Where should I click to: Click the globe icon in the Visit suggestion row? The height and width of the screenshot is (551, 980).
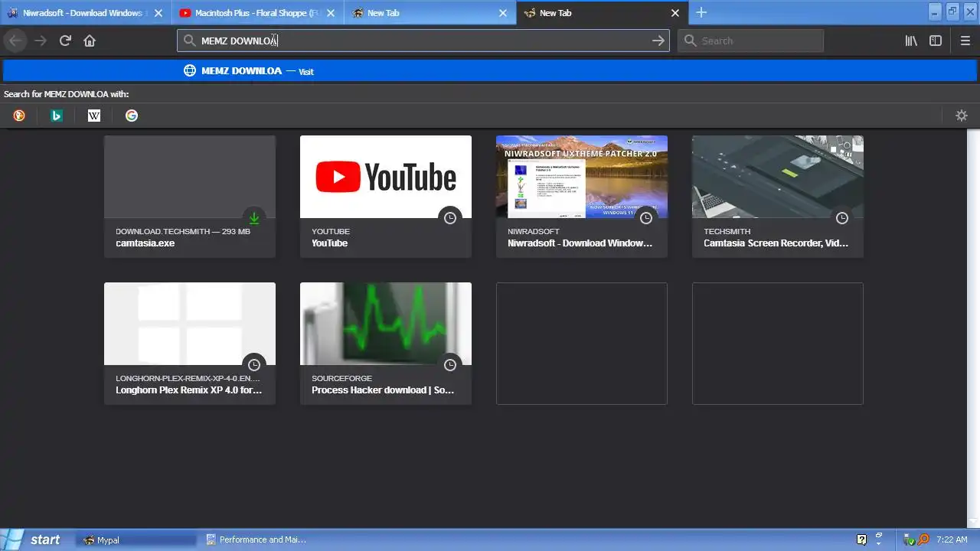(190, 70)
